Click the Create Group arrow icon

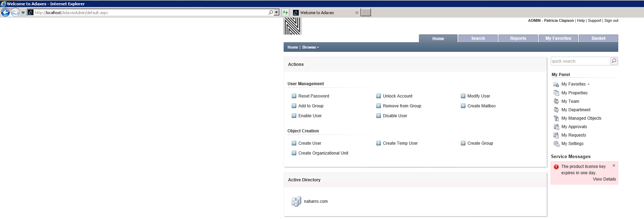[x=463, y=143]
